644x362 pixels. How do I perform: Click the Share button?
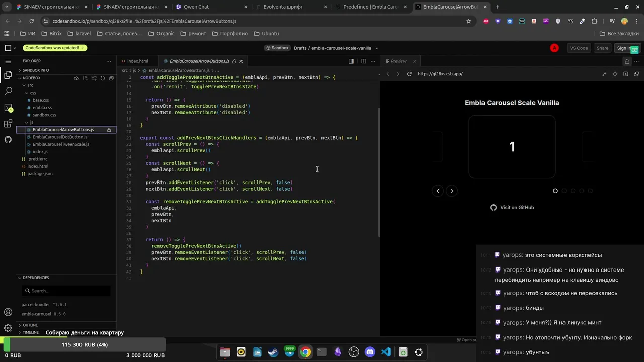602,48
